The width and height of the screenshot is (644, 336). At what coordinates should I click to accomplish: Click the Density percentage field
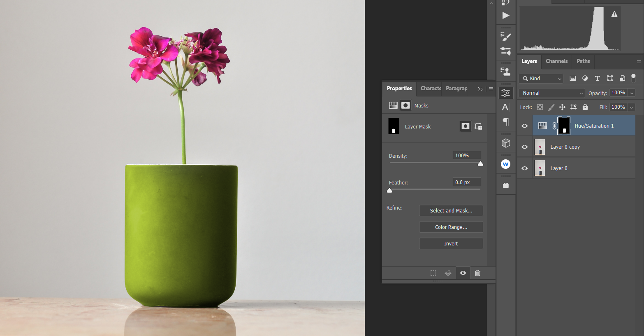467,156
